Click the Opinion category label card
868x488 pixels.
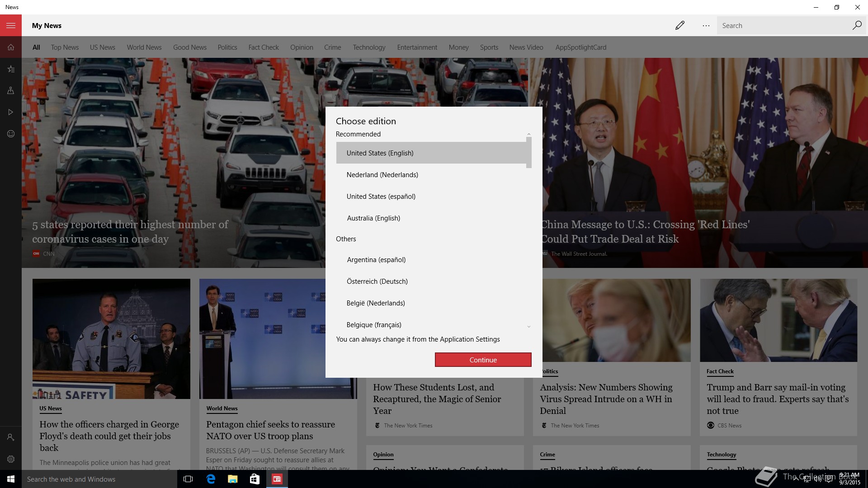(x=383, y=455)
